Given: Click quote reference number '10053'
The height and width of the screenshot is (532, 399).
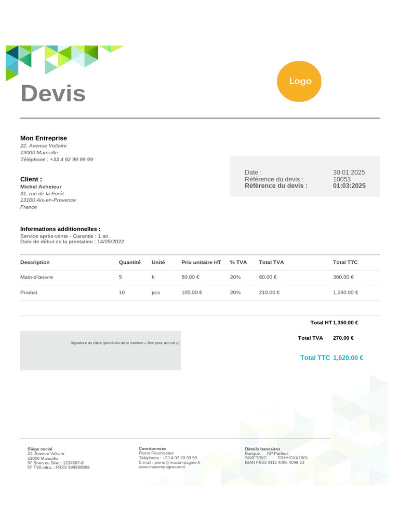Looking at the screenshot, I should pos(342,179).
